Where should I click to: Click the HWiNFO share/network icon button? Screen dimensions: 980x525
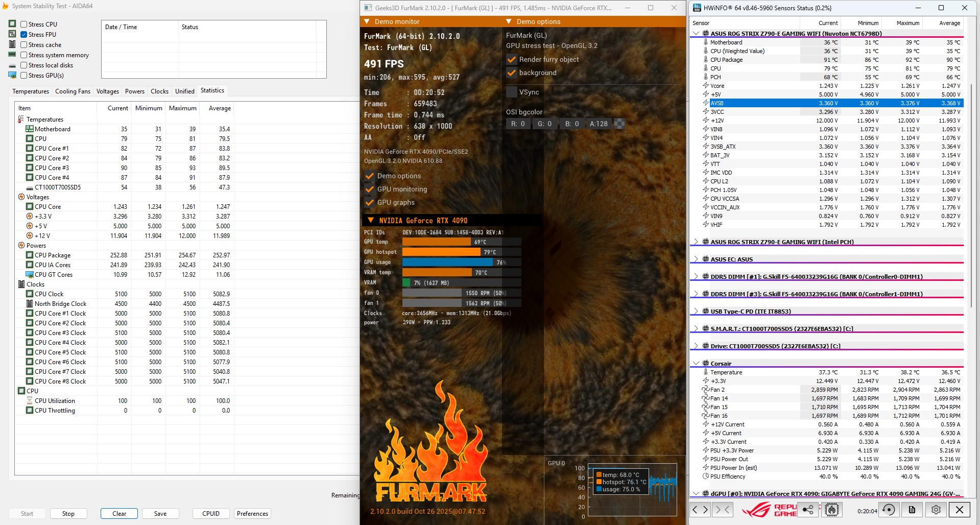tap(808, 509)
